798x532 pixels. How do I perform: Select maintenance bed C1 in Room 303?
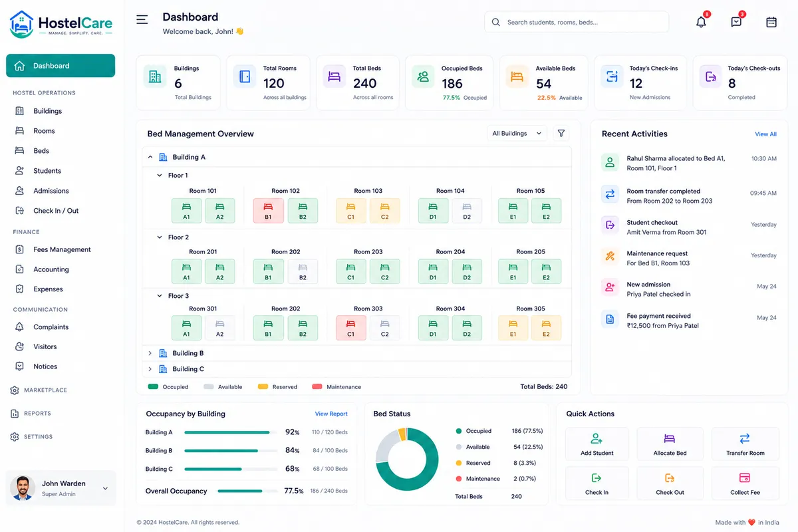click(x=350, y=328)
